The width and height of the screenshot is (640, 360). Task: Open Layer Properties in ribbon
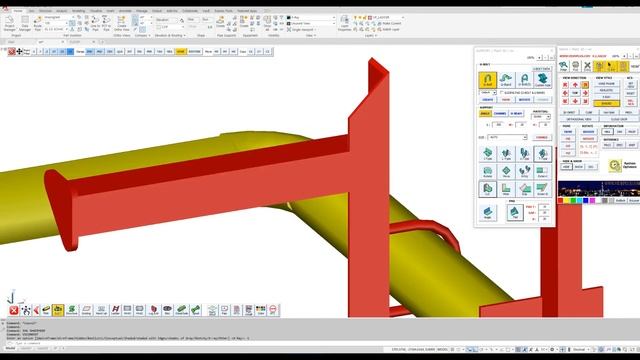(344, 24)
